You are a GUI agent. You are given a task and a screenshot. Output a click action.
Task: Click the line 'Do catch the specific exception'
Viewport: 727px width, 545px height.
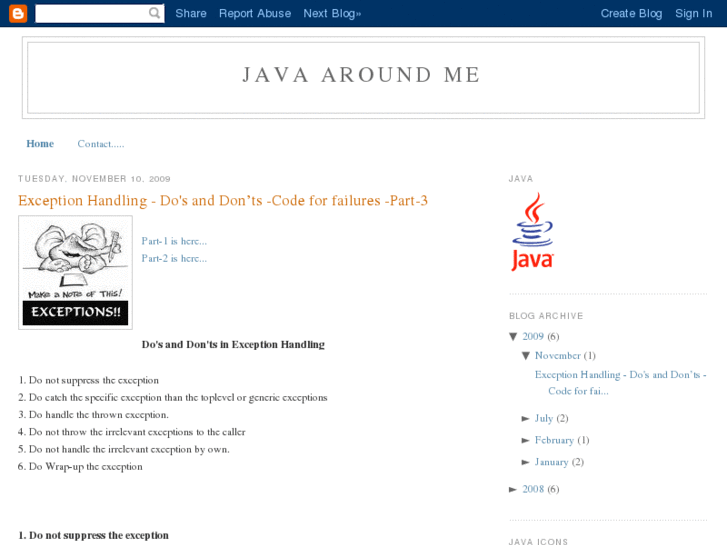pyautogui.click(x=172, y=398)
